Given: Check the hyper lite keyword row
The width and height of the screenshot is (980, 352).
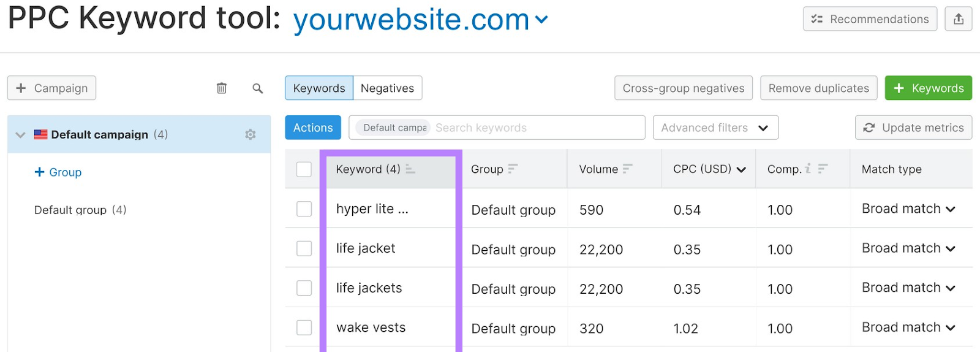Looking at the screenshot, I should (x=304, y=209).
